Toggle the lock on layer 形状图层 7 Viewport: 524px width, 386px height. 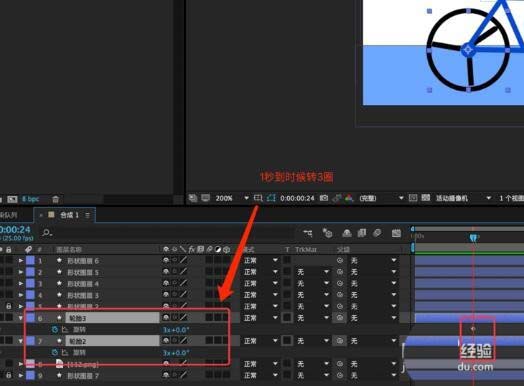[x=9, y=375]
